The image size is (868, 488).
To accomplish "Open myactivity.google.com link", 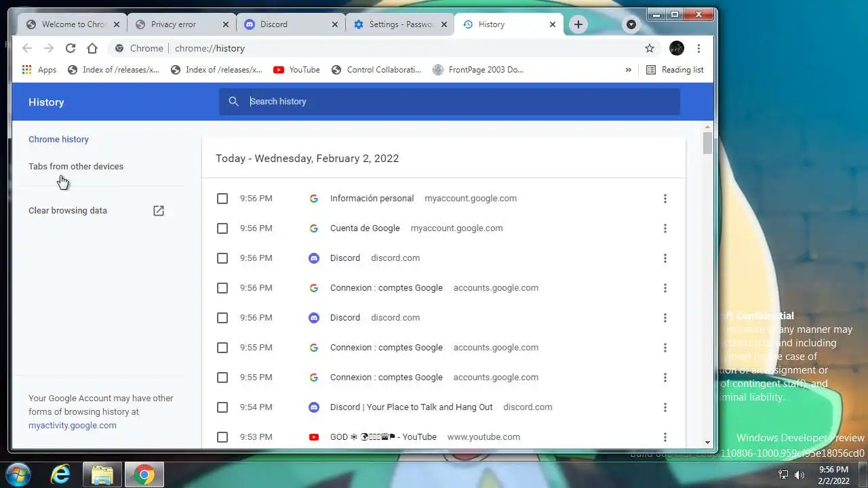I will [73, 426].
